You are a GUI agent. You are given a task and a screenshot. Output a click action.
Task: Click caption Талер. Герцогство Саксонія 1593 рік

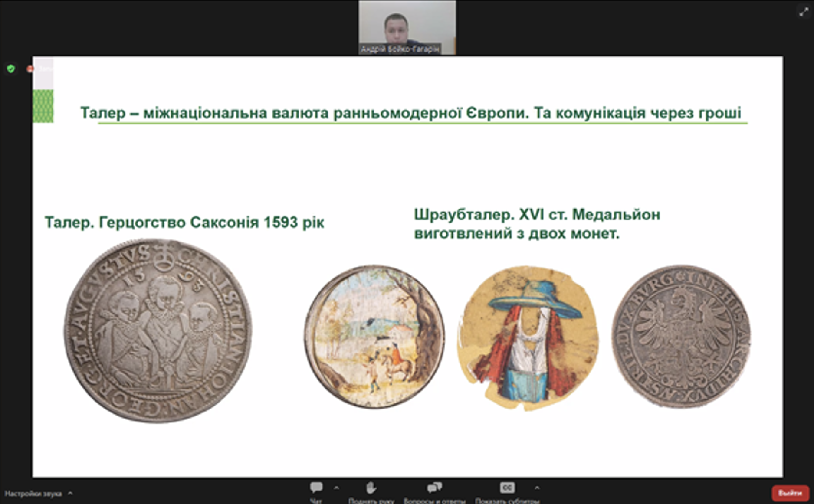tap(184, 223)
